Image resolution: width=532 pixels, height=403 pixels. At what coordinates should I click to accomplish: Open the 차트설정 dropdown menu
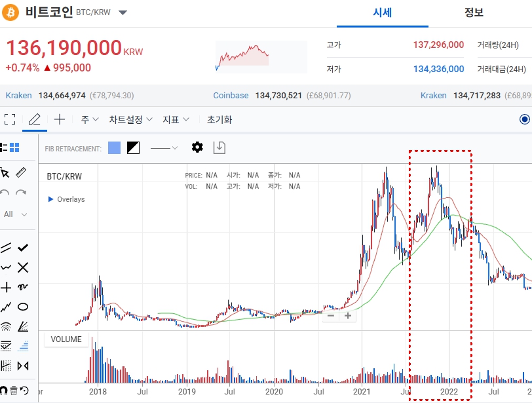tap(130, 120)
